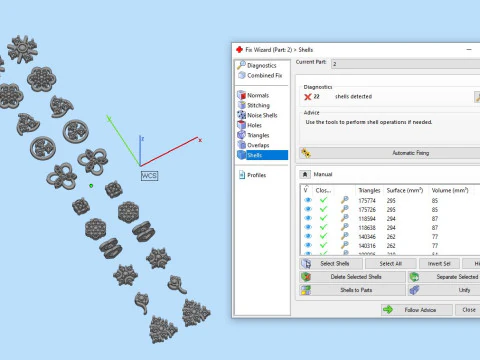Click the WCS label in viewport

pos(149,176)
